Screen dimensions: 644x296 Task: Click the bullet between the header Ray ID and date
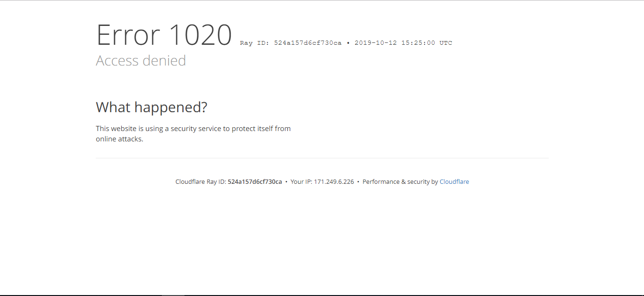coord(348,43)
